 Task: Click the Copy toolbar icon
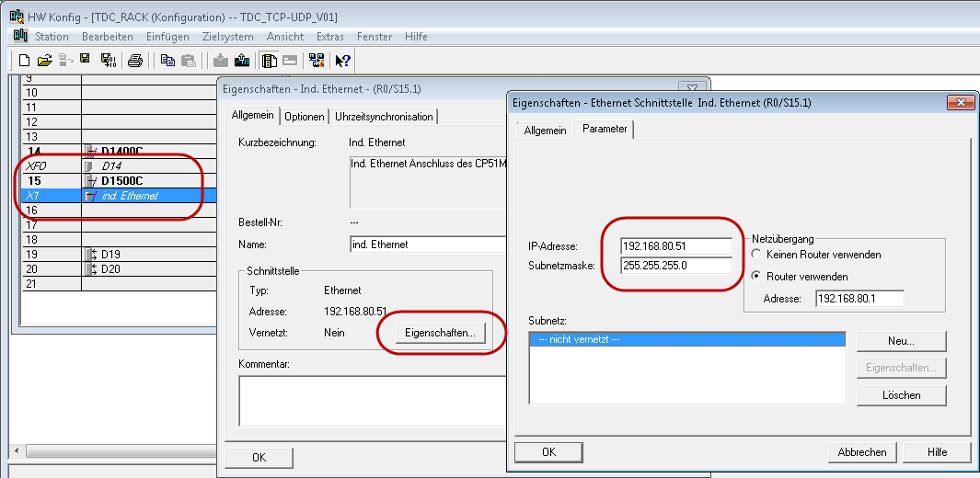pos(167,61)
